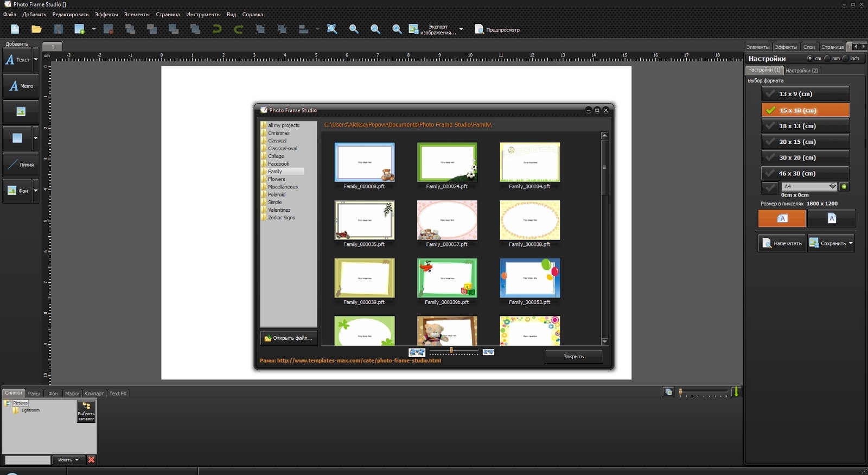Open the Искать search dropdown

[x=68, y=460]
